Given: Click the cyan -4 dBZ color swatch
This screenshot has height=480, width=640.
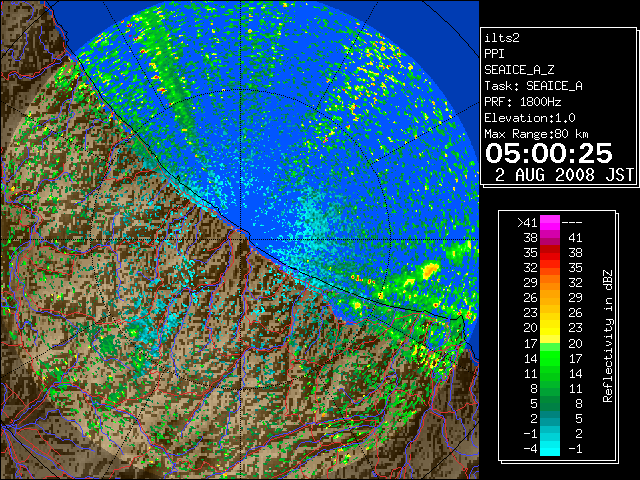Looking at the screenshot, I should 550,448.
